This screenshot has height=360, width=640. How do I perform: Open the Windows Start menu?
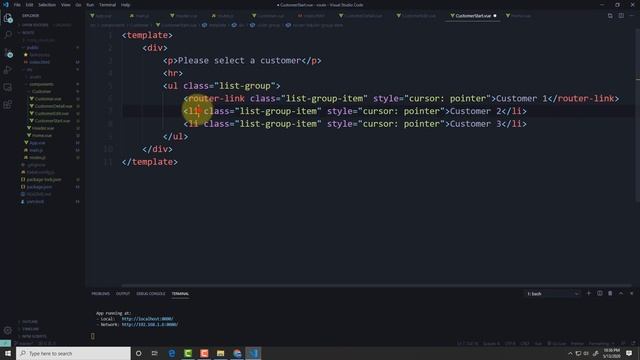pyautogui.click(x=8, y=353)
